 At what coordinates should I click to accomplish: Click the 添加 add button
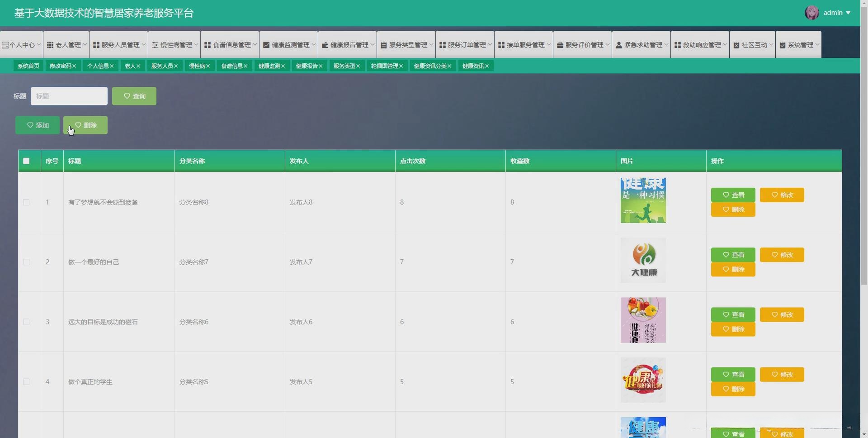38,125
